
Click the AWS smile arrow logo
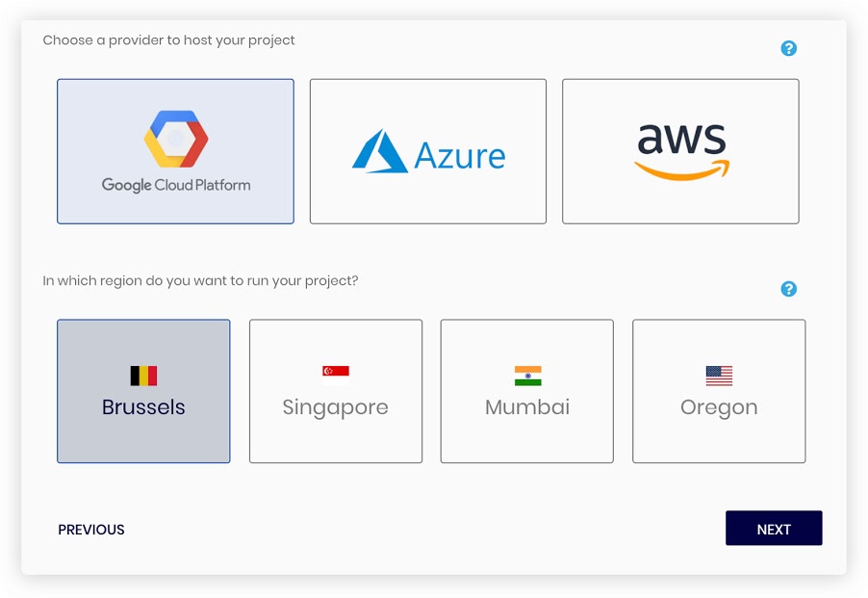681,170
